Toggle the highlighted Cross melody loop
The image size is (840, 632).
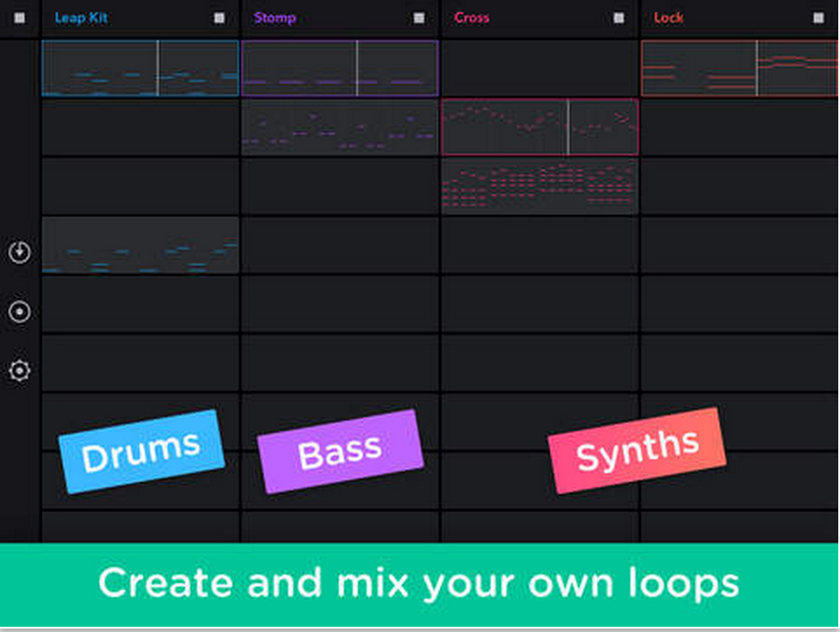[540, 127]
